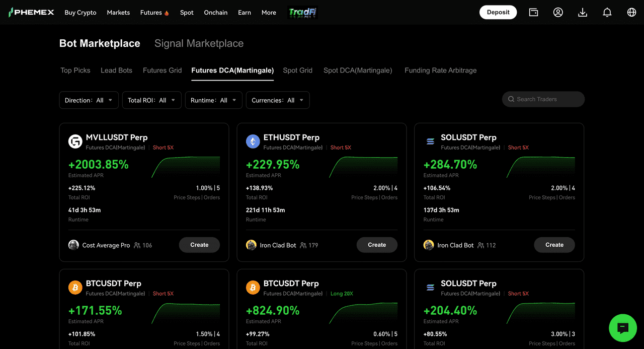The width and height of the screenshot is (644, 349).
Task: Open Iron Clad Bot name on ETHUSDT card
Action: 278,245
